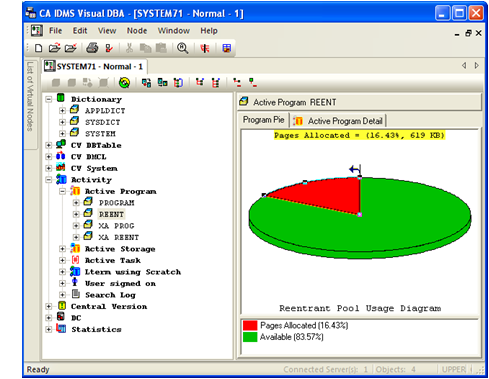Click the yellow Pages Allocated label
Screen dimensions: 489x379
pyautogui.click(x=359, y=135)
